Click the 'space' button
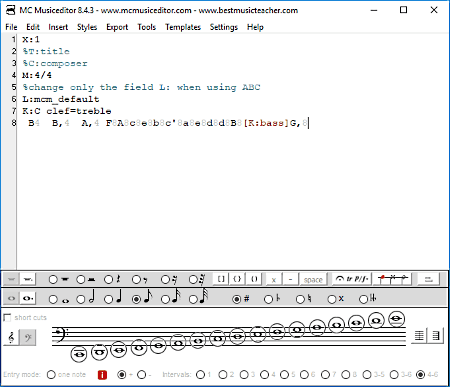The image size is (450, 387). [x=313, y=279]
